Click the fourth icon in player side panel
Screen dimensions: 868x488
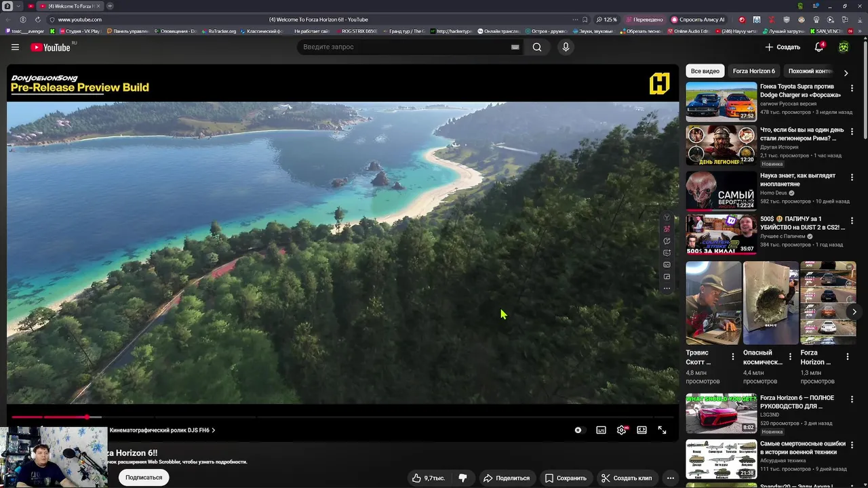(x=667, y=253)
